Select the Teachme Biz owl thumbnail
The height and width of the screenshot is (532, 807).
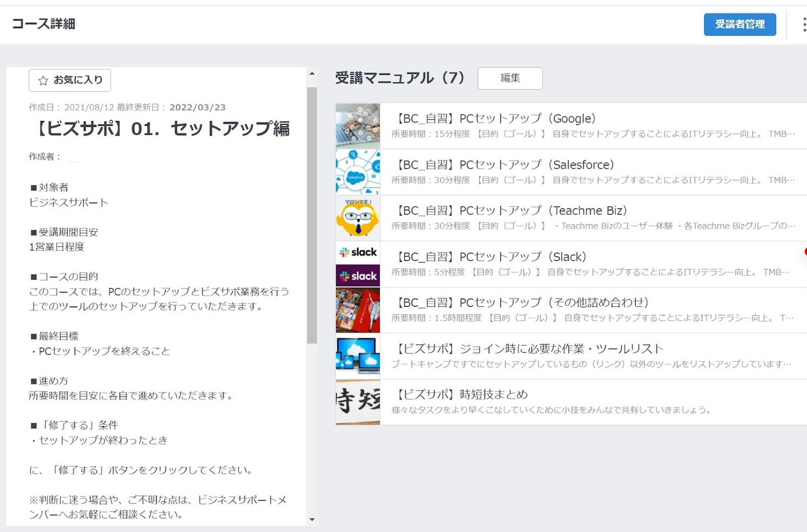[x=358, y=218]
